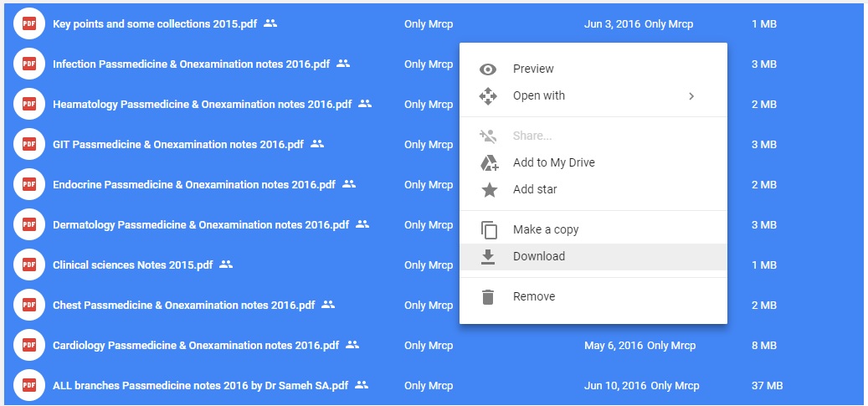Click PDF icon of Cardiology Passmedicine notes
Image resolution: width=868 pixels, height=406 pixels.
click(28, 345)
